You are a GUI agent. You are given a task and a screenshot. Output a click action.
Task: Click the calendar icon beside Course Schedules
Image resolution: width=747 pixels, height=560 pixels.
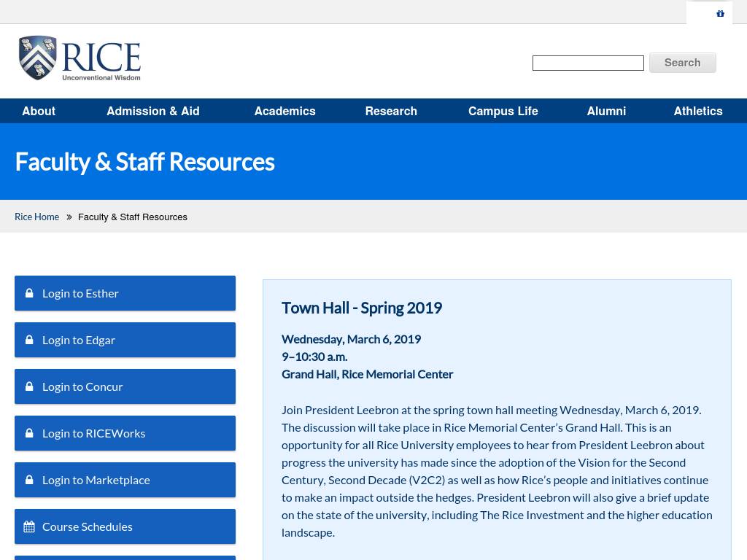pyautogui.click(x=29, y=526)
